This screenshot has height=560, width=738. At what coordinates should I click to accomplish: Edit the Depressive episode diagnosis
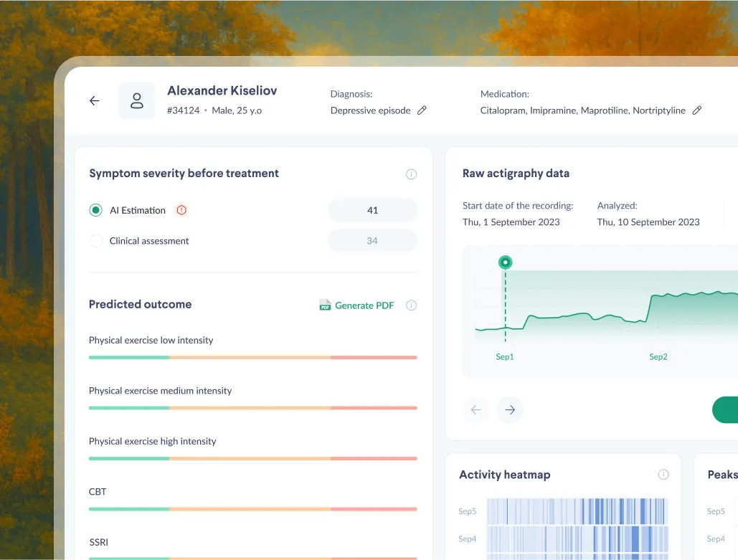[x=422, y=110]
